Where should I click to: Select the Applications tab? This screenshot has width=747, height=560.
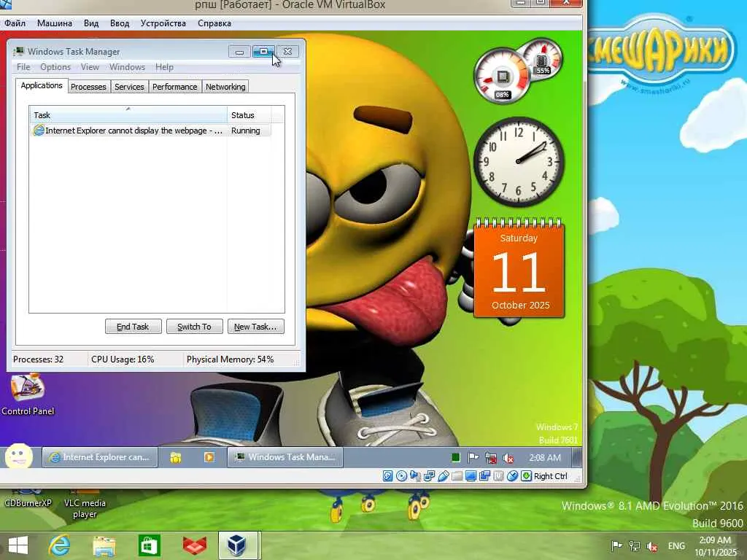click(x=42, y=86)
